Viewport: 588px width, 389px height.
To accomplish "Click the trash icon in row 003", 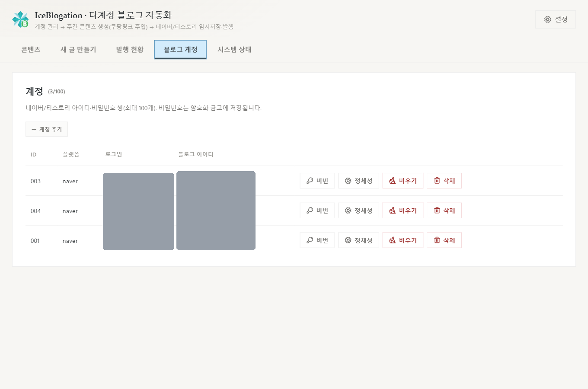I will click(x=437, y=181).
